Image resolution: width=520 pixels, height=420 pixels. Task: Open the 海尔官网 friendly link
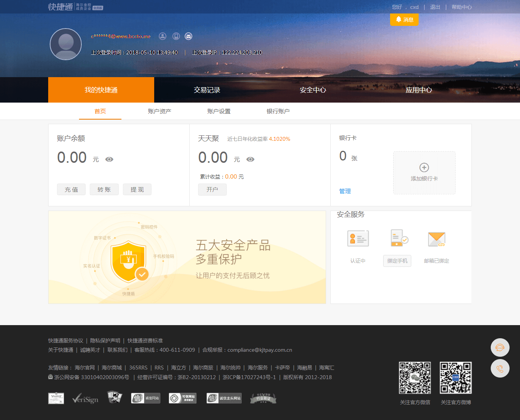coord(85,368)
